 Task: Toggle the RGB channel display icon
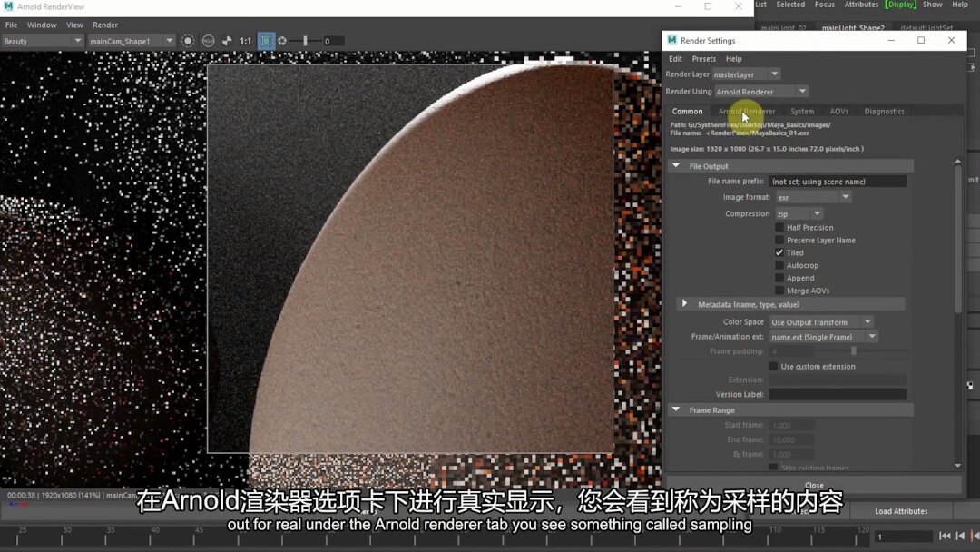tap(208, 41)
